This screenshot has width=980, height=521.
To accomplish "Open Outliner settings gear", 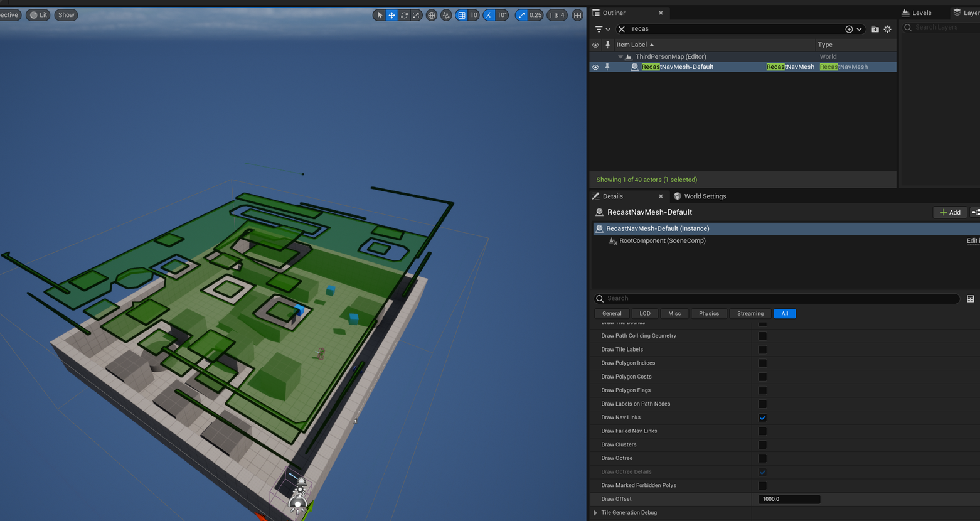I will click(887, 29).
